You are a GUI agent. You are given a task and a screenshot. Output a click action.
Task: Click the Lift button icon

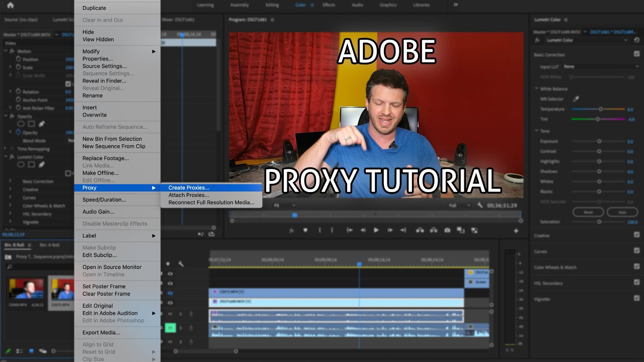(420, 230)
